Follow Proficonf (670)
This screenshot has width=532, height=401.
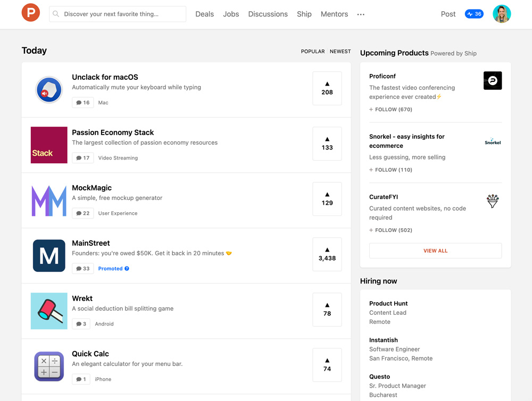pos(391,109)
